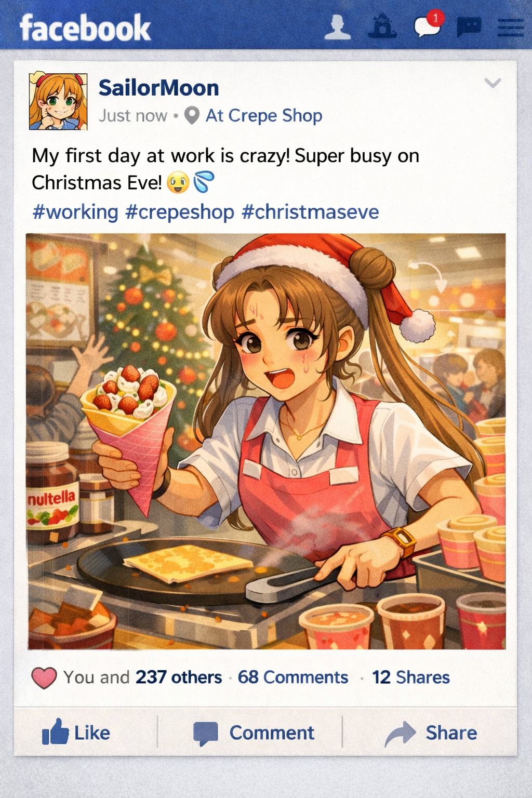Open the At Crepe Shop location link
The image size is (532, 798).
tap(264, 115)
